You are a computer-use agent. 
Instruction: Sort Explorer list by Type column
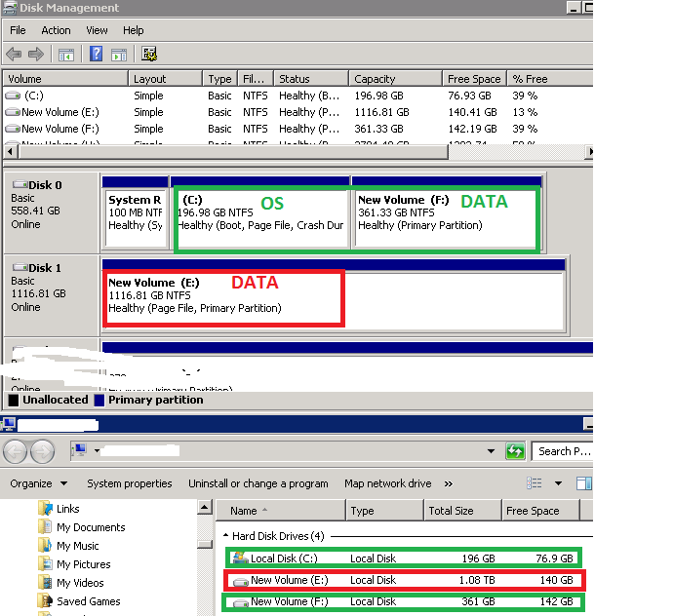pos(384,511)
